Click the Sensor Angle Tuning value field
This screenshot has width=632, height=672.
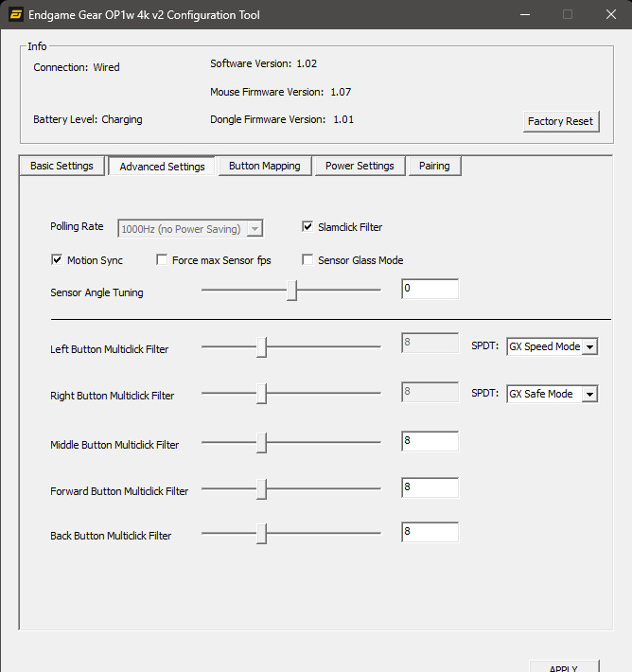tap(430, 290)
